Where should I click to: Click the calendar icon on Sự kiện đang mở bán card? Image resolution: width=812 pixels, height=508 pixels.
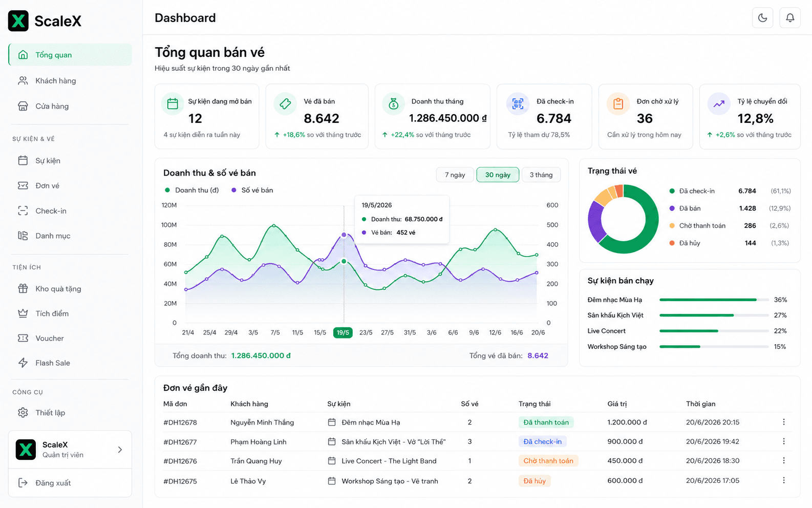pos(173,104)
